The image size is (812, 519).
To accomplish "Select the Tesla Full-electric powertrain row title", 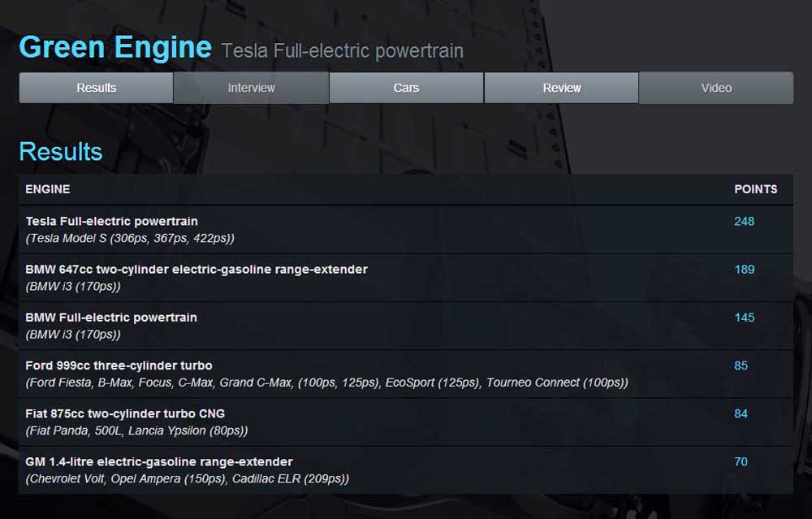I will [112, 221].
